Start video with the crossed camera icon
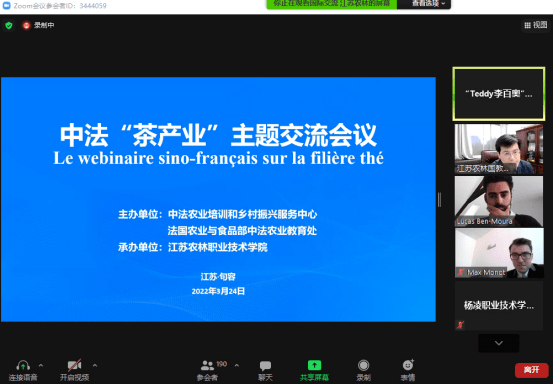The height and width of the screenshot is (385, 554). point(75,365)
